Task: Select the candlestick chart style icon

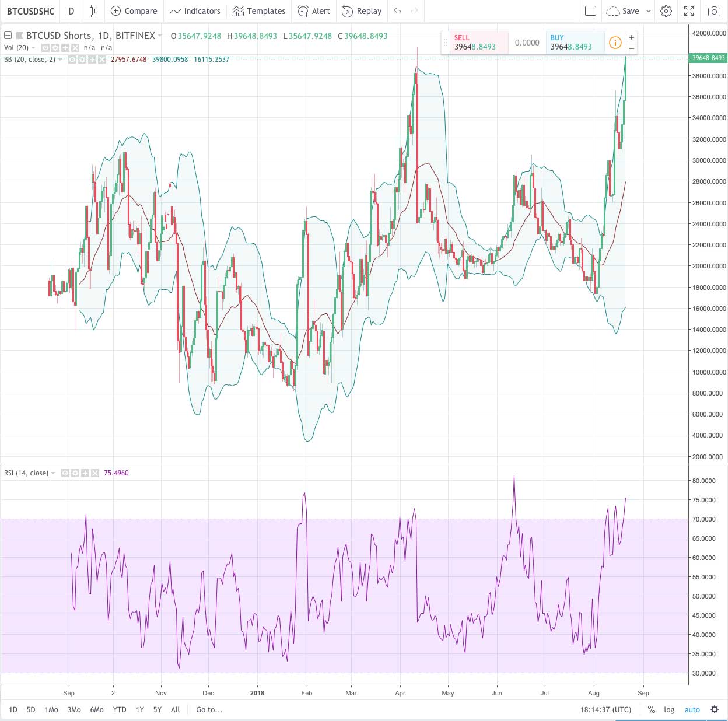Action: click(93, 10)
